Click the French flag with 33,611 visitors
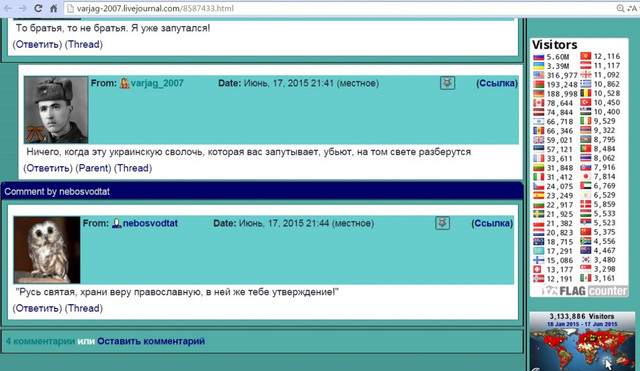Image resolution: width=640 pixels, height=371 pixels. 539,158
